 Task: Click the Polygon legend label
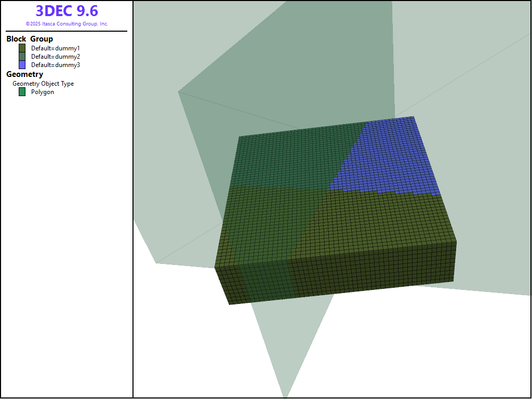(43, 92)
